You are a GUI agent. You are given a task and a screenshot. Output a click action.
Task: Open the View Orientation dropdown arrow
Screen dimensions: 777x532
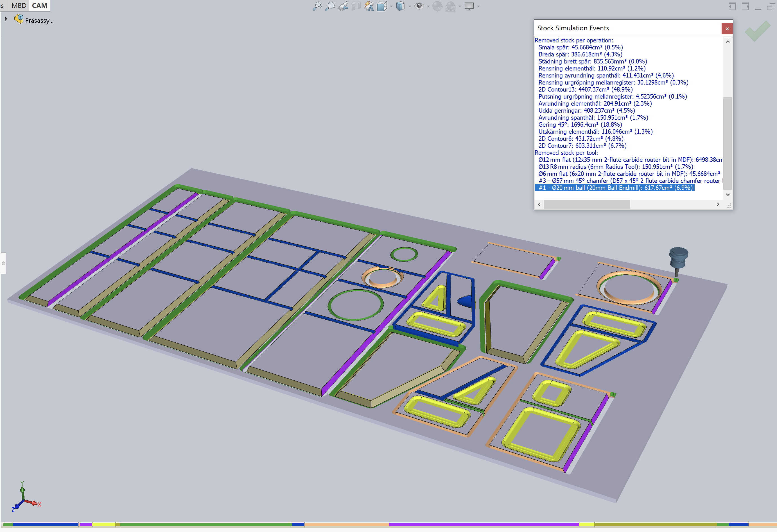coord(391,6)
